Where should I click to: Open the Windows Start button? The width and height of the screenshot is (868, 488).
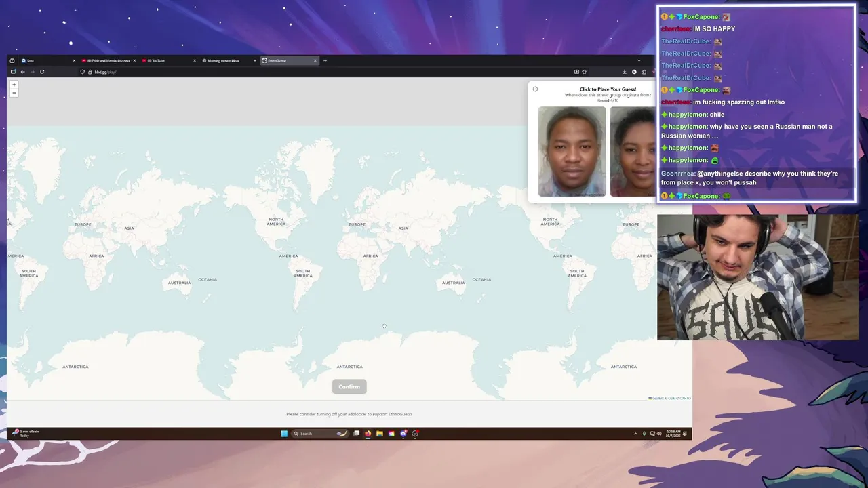(x=284, y=434)
